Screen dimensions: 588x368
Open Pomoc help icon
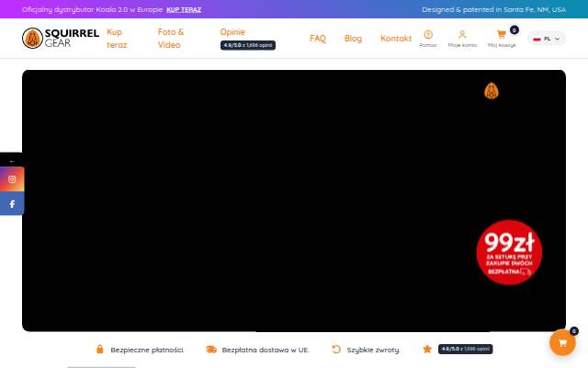click(x=428, y=35)
